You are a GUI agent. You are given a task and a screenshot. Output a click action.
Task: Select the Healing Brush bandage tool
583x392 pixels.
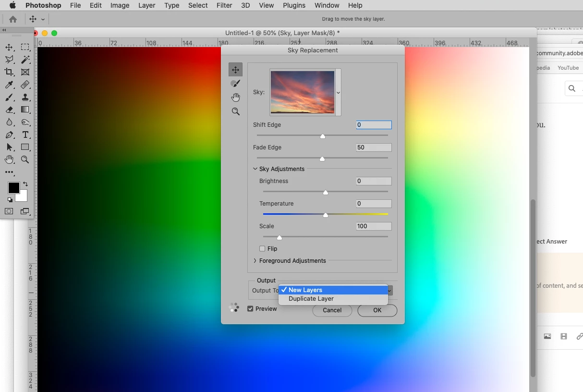pos(25,85)
